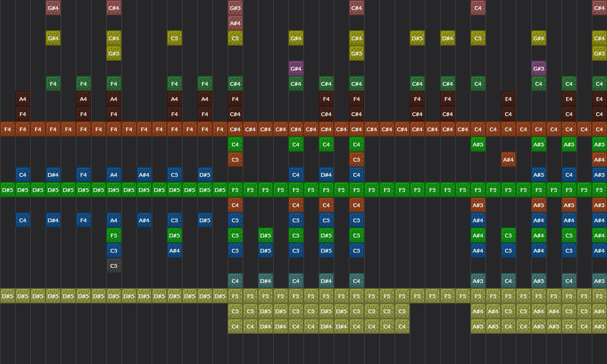Click the pink A#4 note block

235,23
